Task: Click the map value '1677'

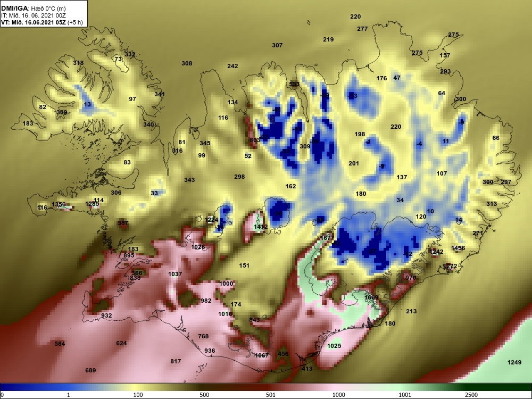Action: [x=327, y=238]
